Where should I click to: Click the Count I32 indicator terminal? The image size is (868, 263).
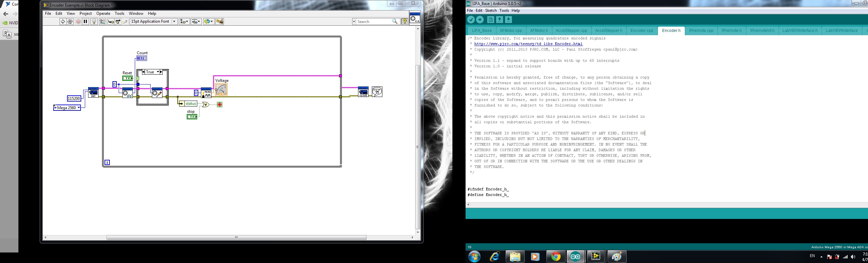pyautogui.click(x=142, y=58)
